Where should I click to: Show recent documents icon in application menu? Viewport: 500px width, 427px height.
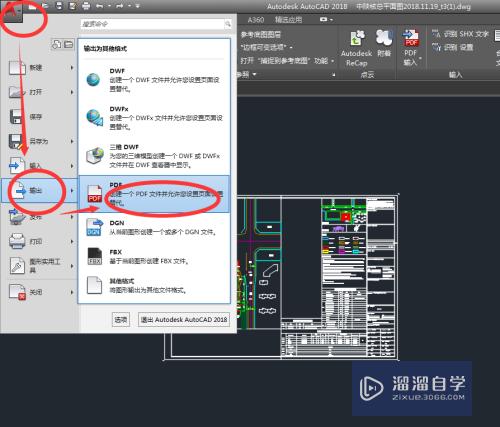point(57,44)
